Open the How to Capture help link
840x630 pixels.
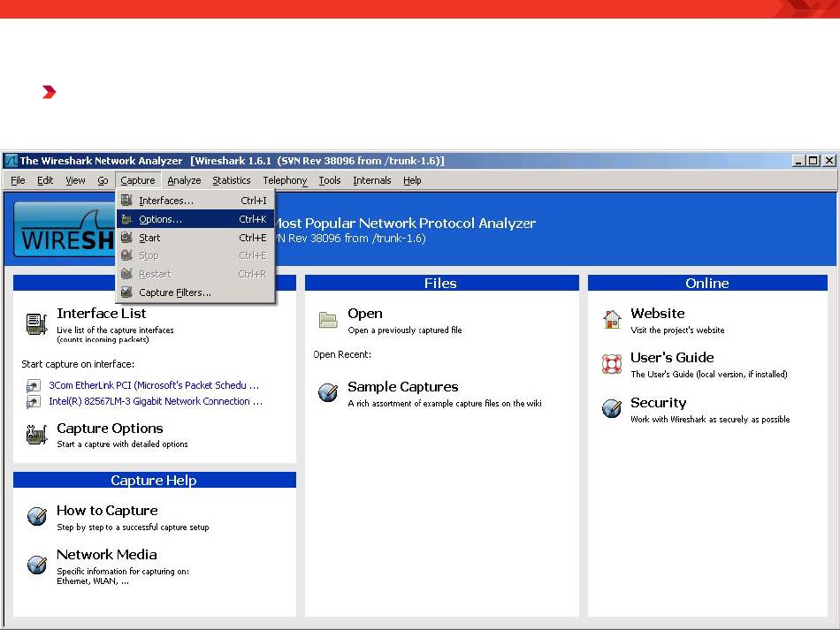[107, 511]
